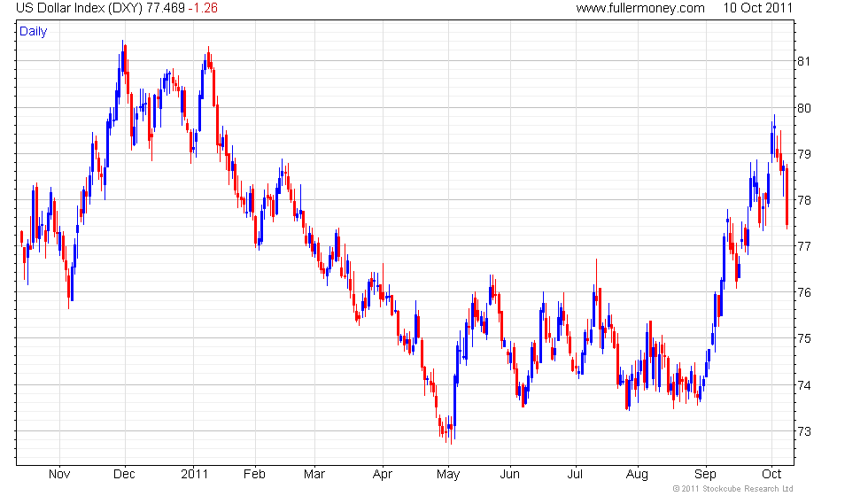Click the Feb month label
Viewport: 868px width, 496px height.
[x=255, y=475]
